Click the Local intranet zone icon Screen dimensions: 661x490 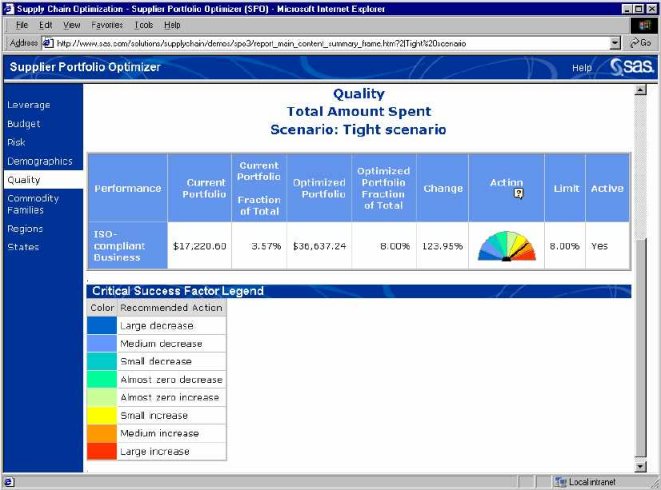560,482
